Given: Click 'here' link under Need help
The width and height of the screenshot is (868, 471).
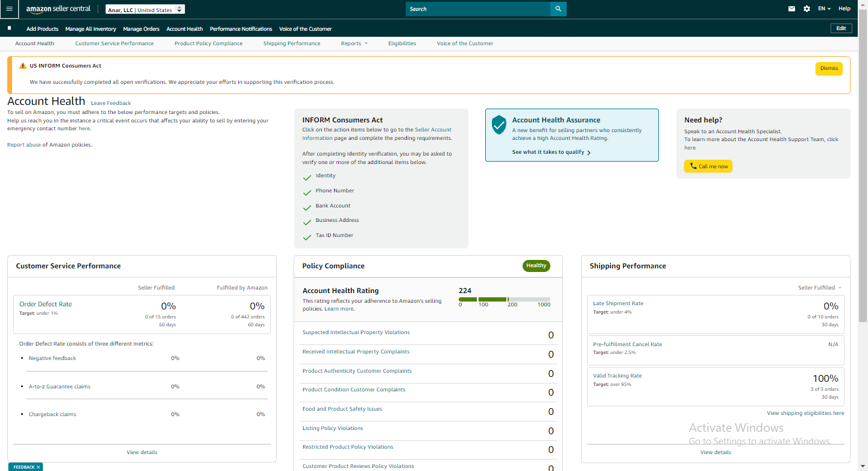Looking at the screenshot, I should pos(690,148).
